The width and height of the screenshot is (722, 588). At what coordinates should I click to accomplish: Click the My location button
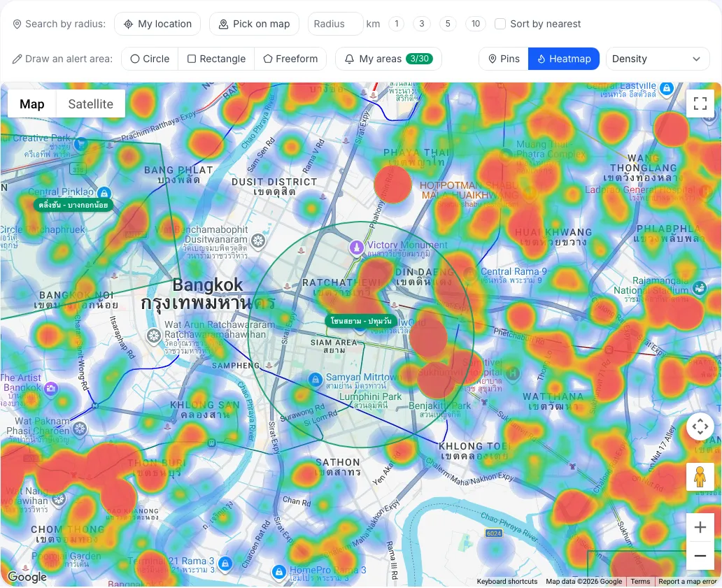coord(157,24)
